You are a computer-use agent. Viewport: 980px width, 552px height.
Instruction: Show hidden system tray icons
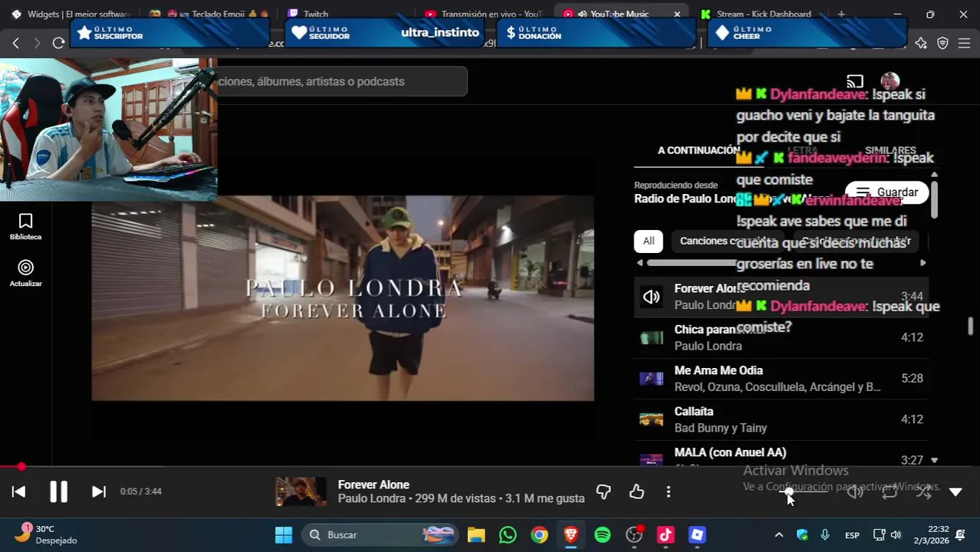[x=779, y=534]
